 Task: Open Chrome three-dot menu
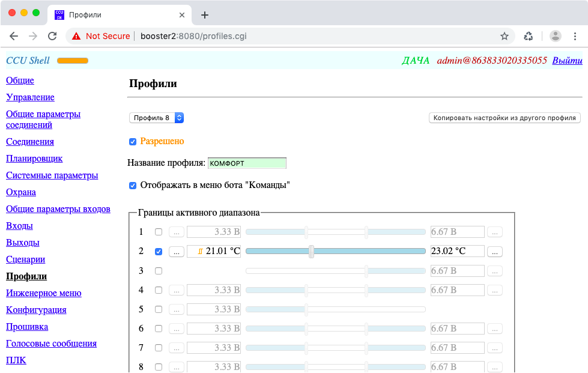575,36
